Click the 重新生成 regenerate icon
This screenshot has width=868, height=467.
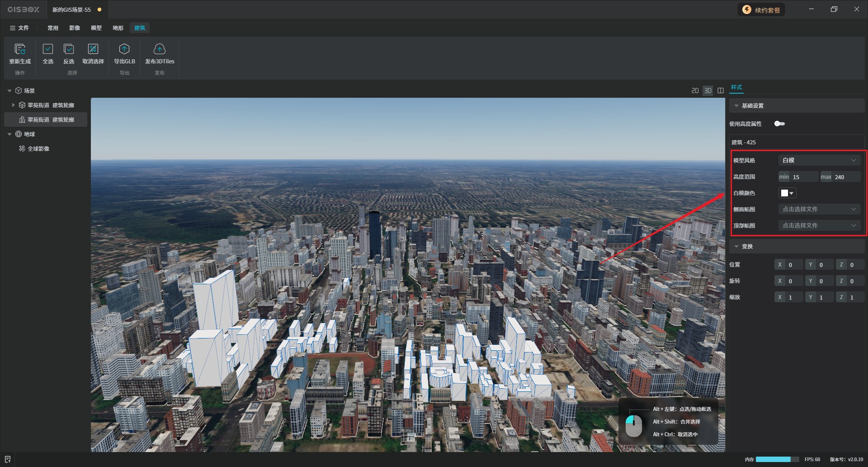coord(20,49)
